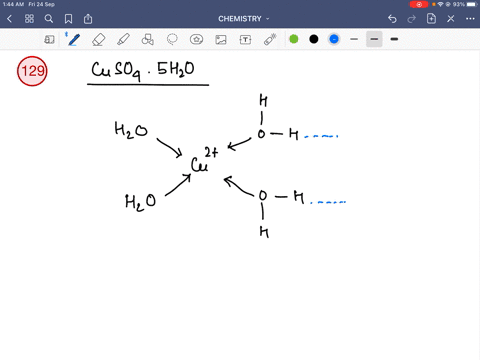Select the Text box tool
The width and height of the screenshot is (480, 360).
pos(245,40)
